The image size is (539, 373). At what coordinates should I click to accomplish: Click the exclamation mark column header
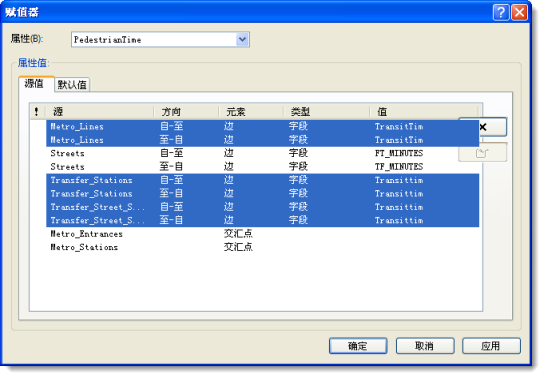point(37,112)
